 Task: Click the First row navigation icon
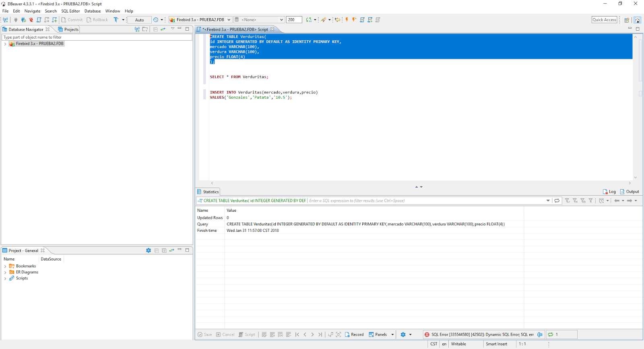297,335
